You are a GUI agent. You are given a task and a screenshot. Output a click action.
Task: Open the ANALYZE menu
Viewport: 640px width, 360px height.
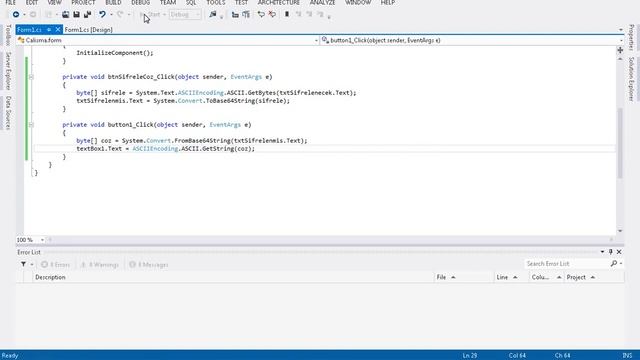(x=322, y=2)
